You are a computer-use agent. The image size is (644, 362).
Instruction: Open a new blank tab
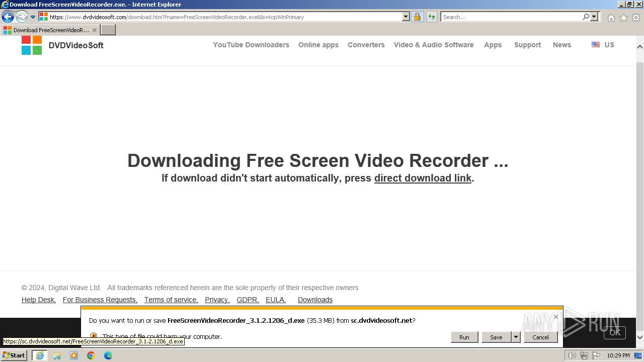(x=108, y=30)
